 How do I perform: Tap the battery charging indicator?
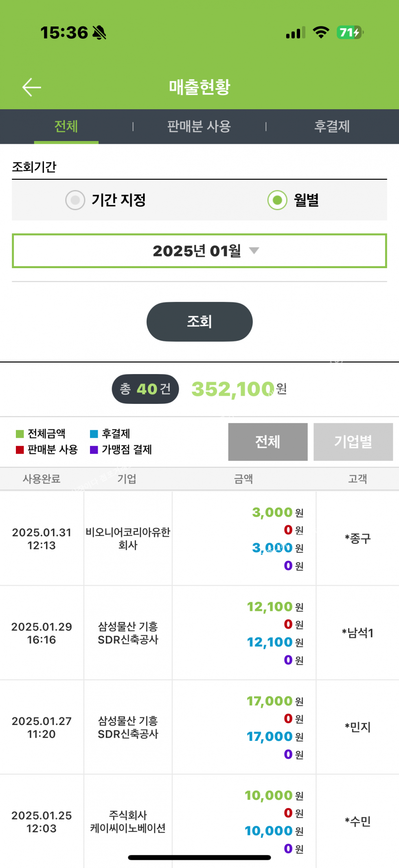coord(350,33)
